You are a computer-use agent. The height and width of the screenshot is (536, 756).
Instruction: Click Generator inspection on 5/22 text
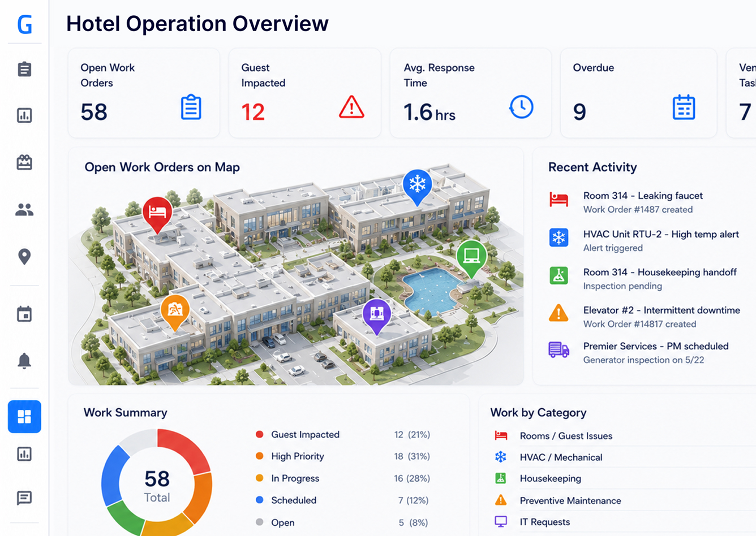[x=643, y=360]
